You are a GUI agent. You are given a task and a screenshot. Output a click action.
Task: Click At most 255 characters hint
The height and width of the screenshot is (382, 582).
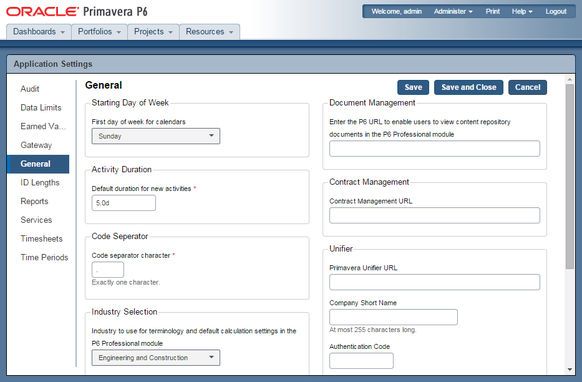click(373, 330)
